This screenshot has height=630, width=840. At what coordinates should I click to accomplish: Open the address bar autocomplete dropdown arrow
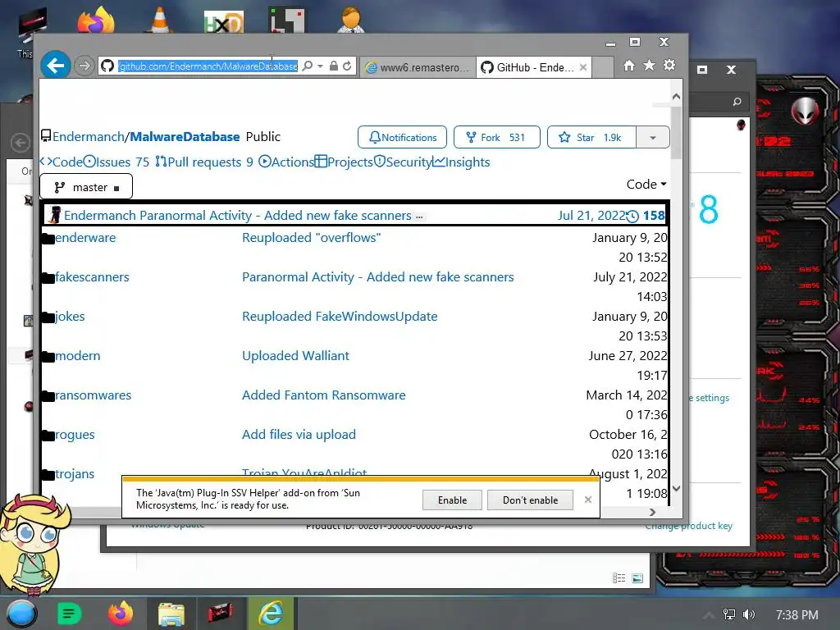tap(320, 66)
